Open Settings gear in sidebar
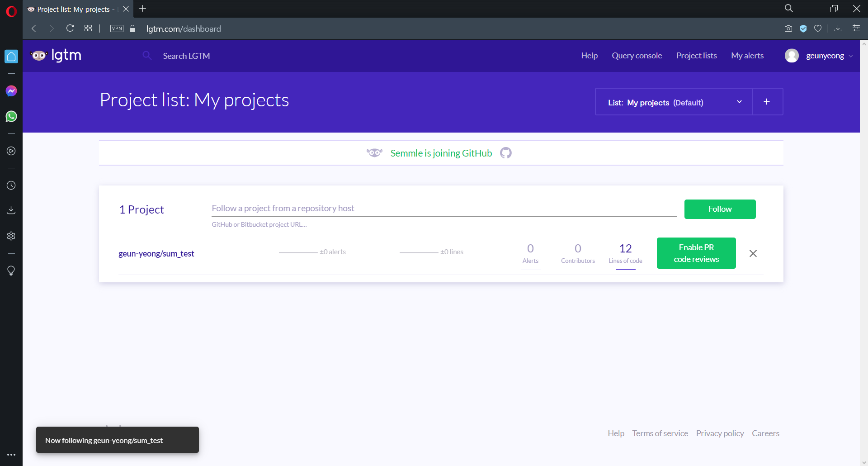Image resolution: width=868 pixels, height=466 pixels. pos(11,236)
